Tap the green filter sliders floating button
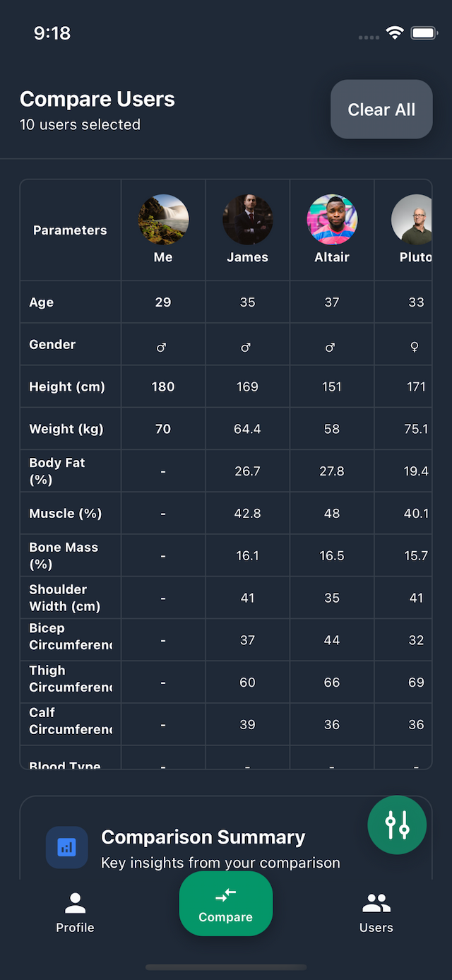The height and width of the screenshot is (980, 452). click(x=397, y=825)
